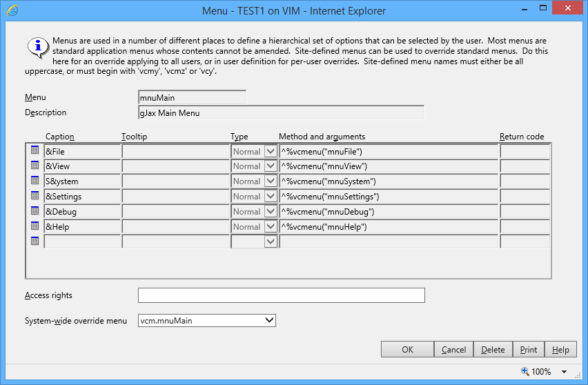Click into the Access rights text field
The height and width of the screenshot is (385, 588).
click(x=281, y=295)
